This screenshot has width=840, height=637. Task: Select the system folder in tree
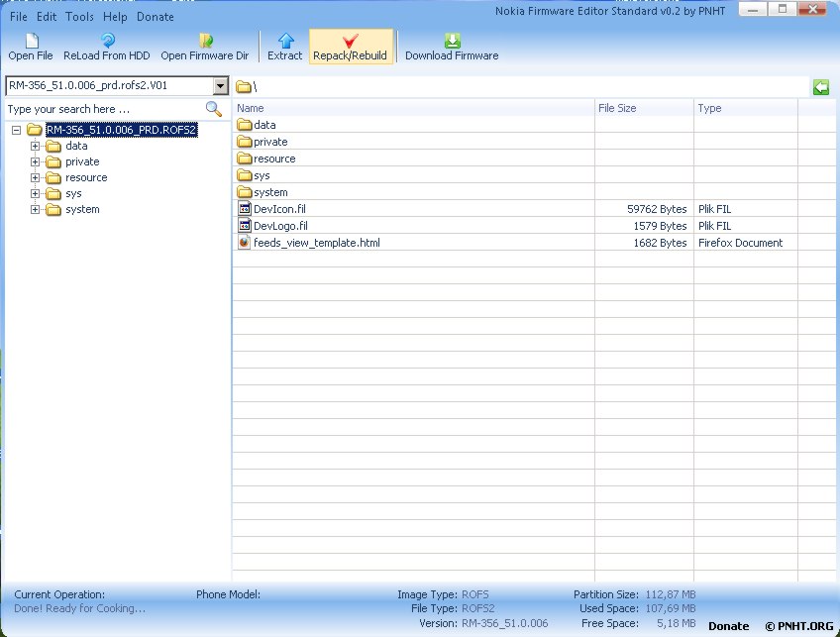(x=82, y=209)
